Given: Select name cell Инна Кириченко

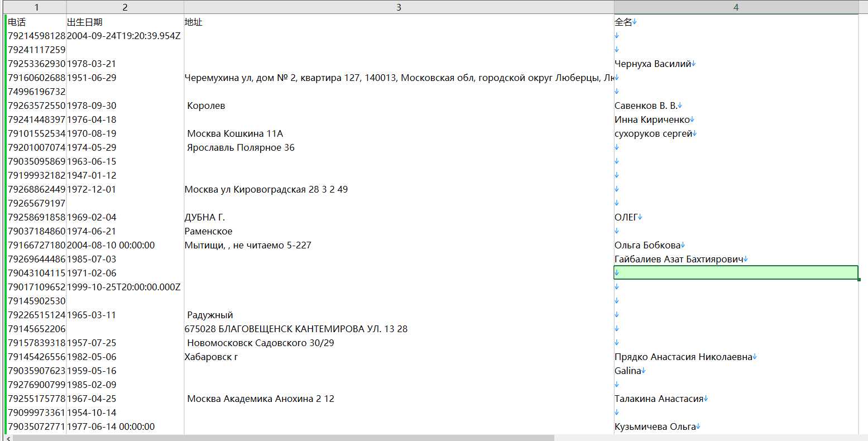Looking at the screenshot, I should 736,119.
